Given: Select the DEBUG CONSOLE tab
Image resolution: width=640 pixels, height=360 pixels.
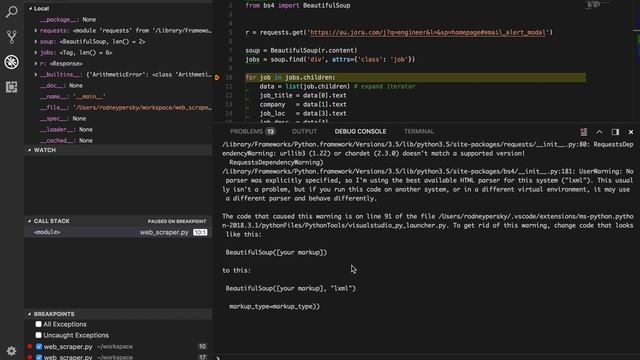Looking at the screenshot, I should tap(360, 131).
